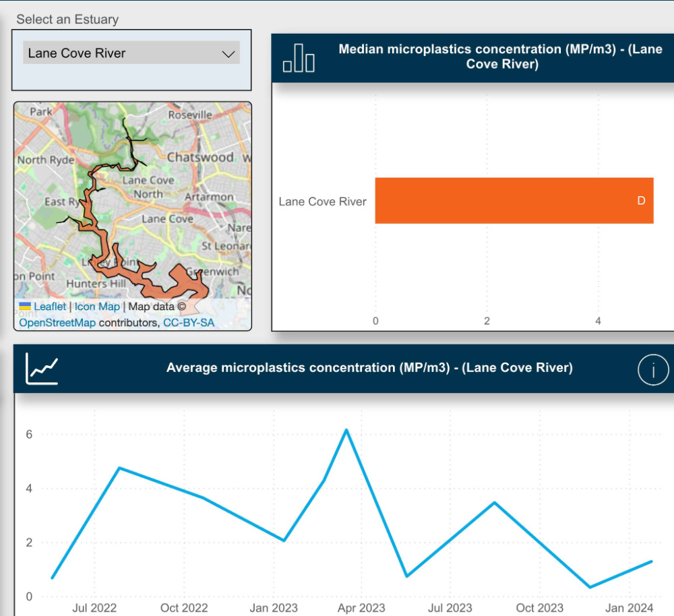Click the Jul 2022 x-axis label
This screenshot has width=674, height=616.
point(94,608)
